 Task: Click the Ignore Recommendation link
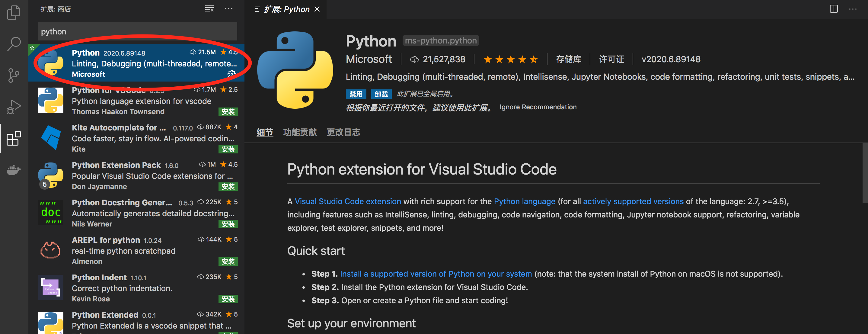coord(538,107)
